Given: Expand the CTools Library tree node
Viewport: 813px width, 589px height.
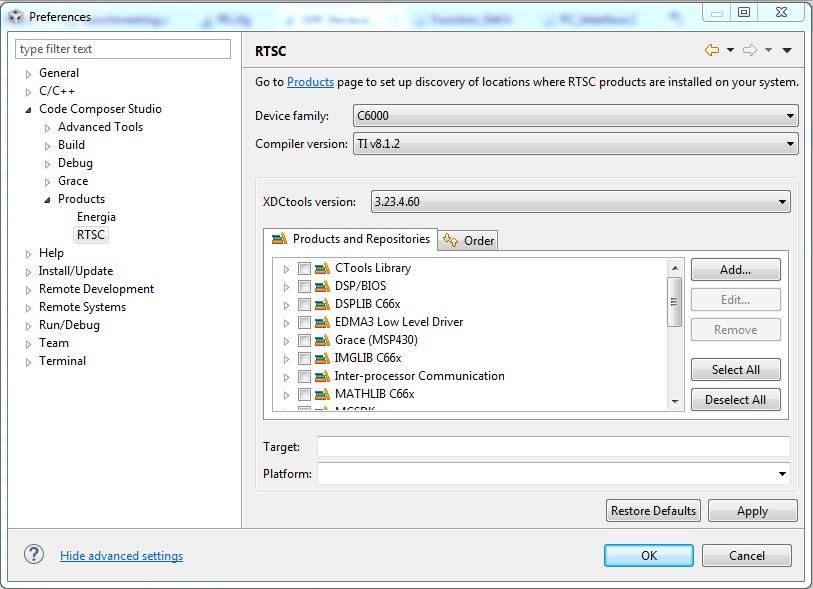Looking at the screenshot, I should coord(286,269).
